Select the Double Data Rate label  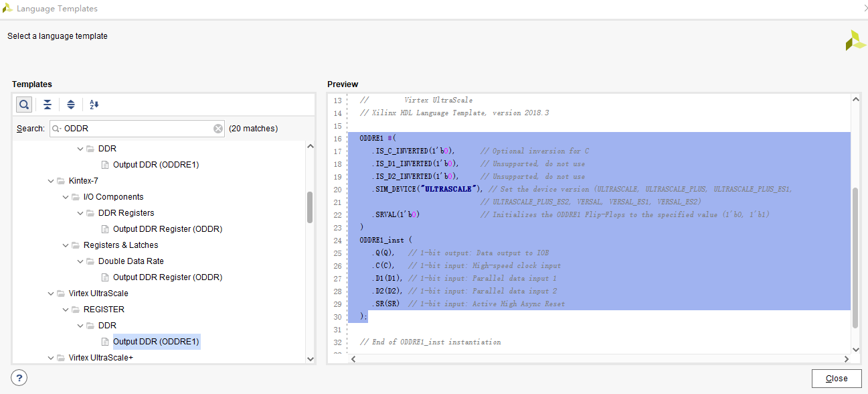131,261
